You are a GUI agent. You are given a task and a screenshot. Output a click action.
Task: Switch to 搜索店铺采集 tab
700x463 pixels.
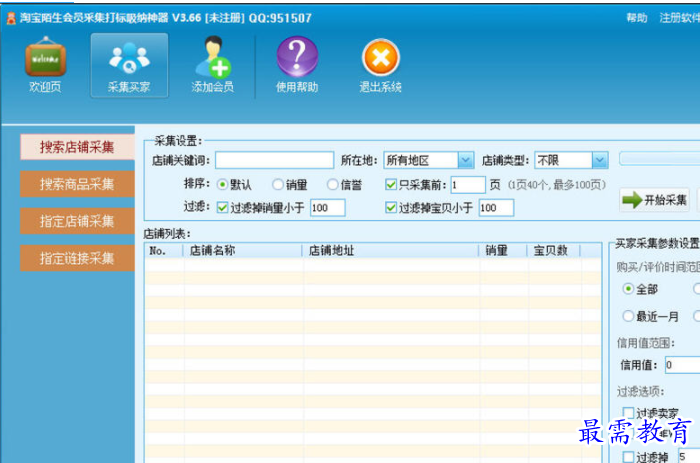[77, 147]
